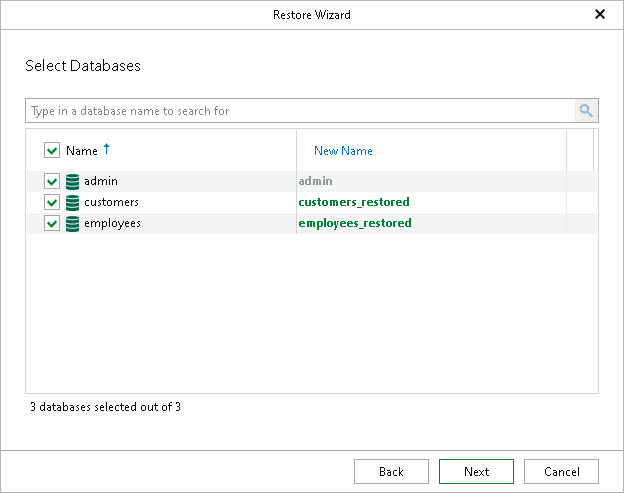
Task: Cancel the Restore Wizard
Action: (x=561, y=472)
